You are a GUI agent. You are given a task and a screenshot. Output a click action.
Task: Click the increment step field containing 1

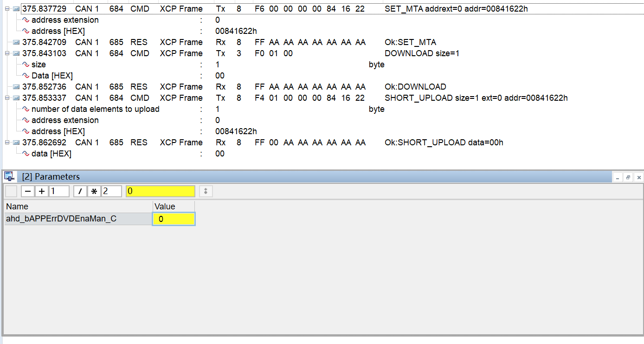(59, 191)
